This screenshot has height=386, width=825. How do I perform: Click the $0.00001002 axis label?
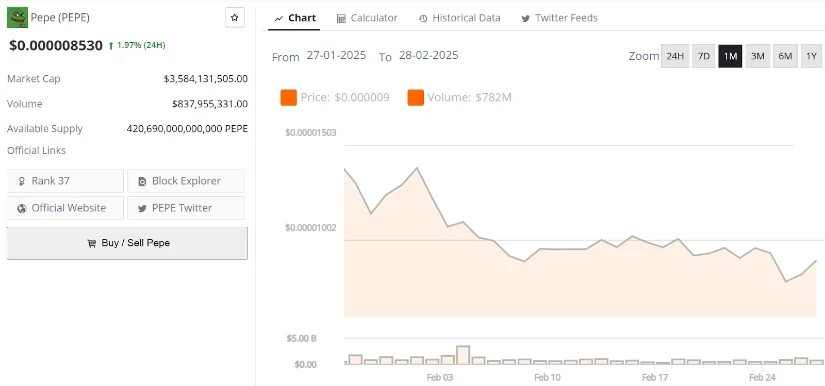click(x=310, y=228)
